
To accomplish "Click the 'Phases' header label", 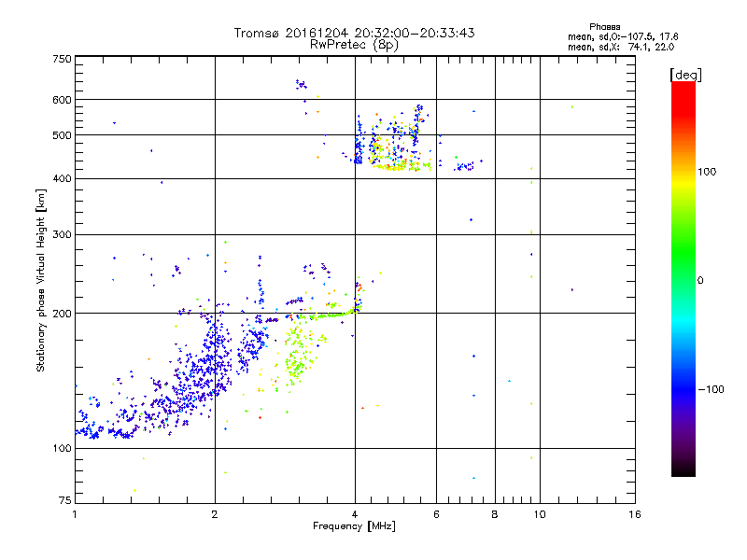I will (x=604, y=27).
